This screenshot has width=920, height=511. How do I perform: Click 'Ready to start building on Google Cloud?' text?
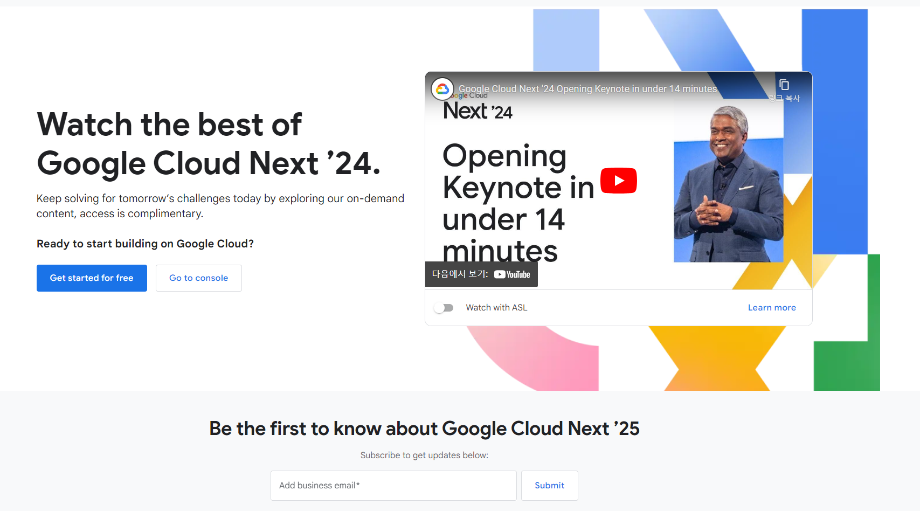pos(145,244)
